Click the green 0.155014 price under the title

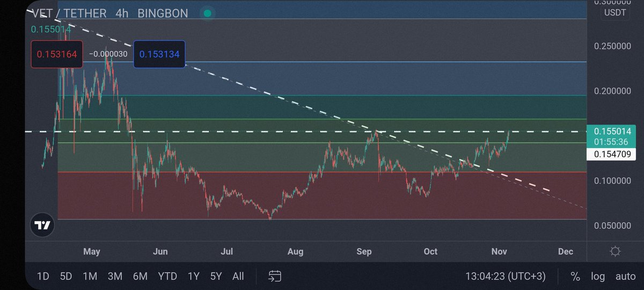coord(50,30)
